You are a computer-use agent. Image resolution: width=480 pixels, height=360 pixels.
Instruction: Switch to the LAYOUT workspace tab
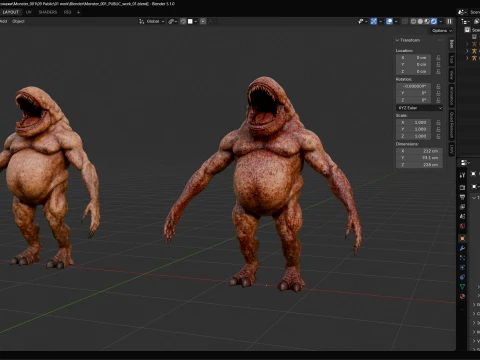(x=11, y=12)
